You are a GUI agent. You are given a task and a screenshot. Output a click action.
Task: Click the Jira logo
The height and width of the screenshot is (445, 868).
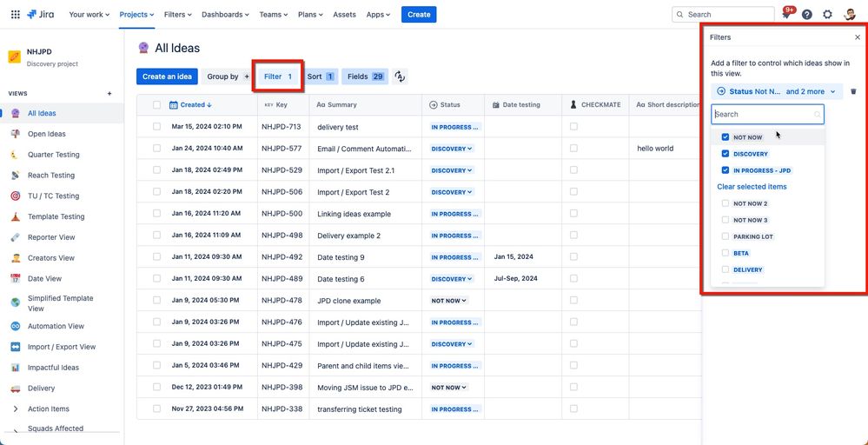(41, 15)
